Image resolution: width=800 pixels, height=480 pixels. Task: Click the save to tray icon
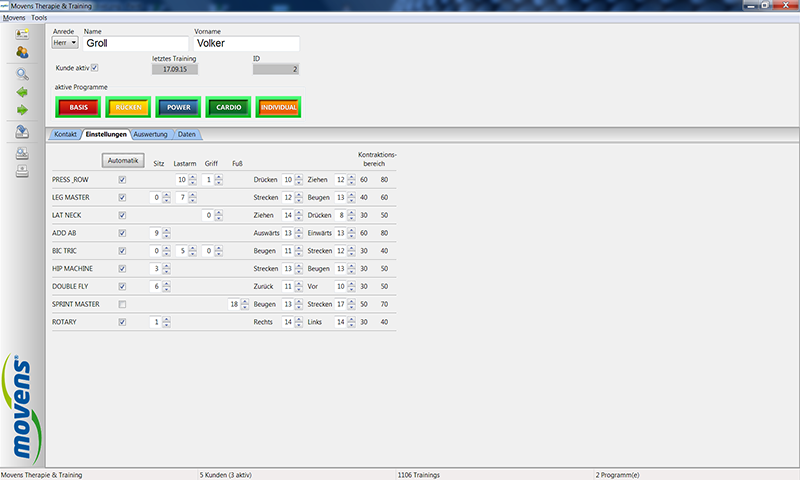tap(22, 131)
